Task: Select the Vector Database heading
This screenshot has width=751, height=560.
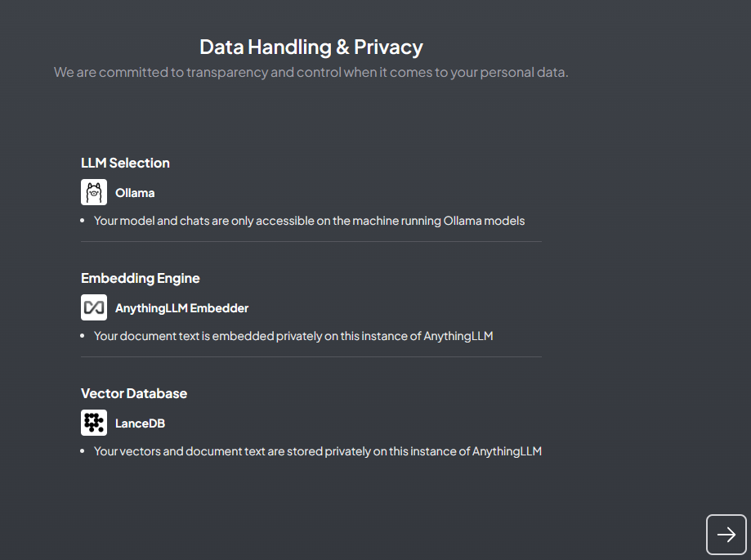Action: point(134,393)
